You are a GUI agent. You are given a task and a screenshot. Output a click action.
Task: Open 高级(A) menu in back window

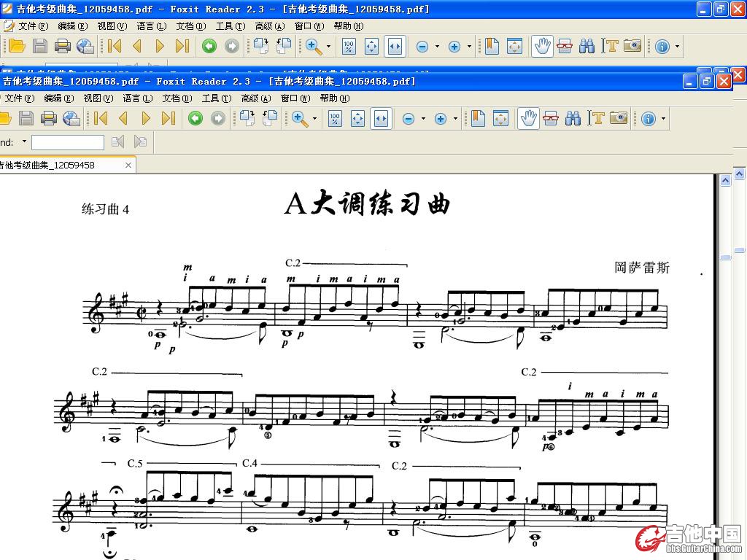(x=270, y=26)
